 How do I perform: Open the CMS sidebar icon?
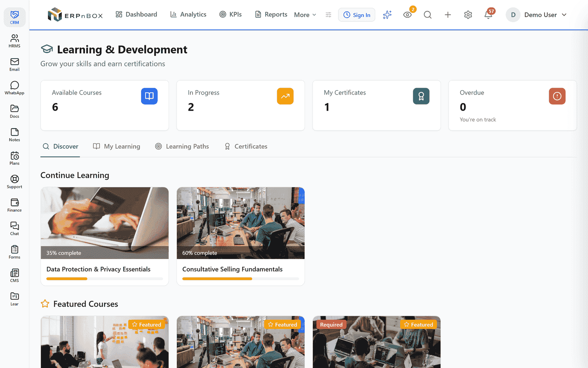14,276
